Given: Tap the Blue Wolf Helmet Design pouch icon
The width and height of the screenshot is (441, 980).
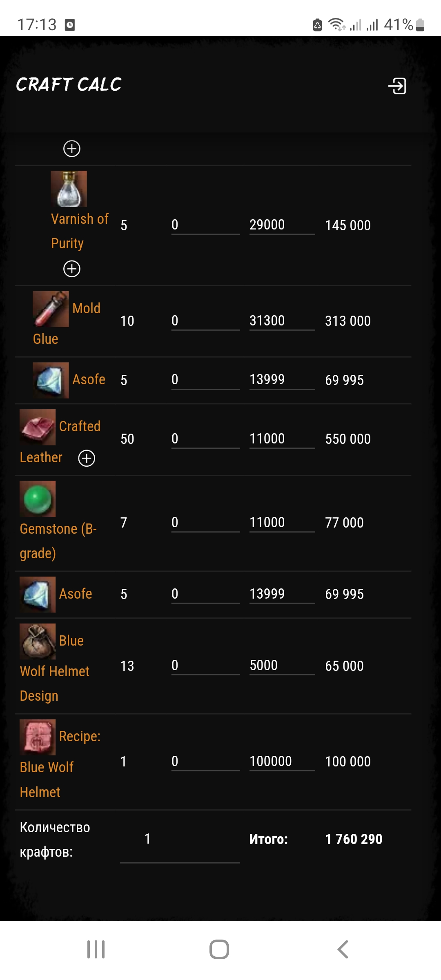Looking at the screenshot, I should tap(38, 641).
